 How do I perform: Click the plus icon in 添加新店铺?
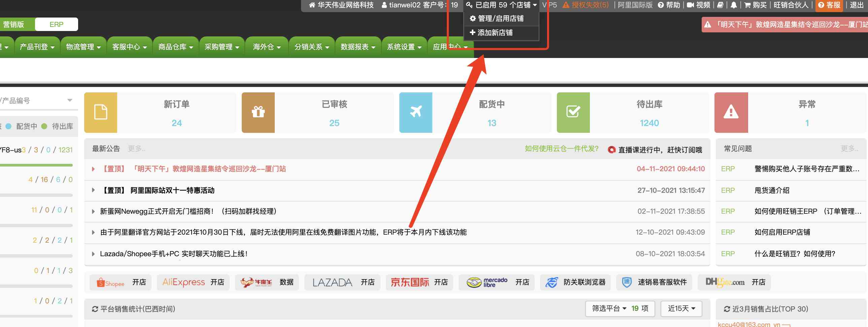[x=472, y=32]
